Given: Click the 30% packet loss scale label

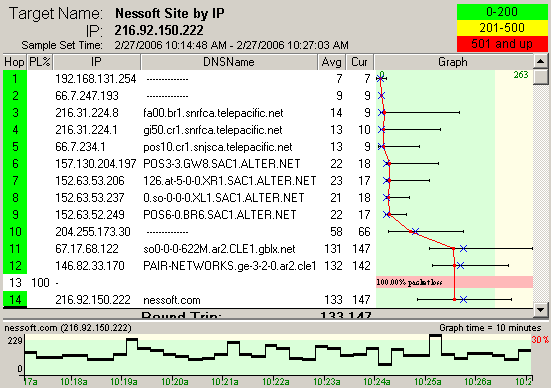Looking at the screenshot, I should [540, 340].
